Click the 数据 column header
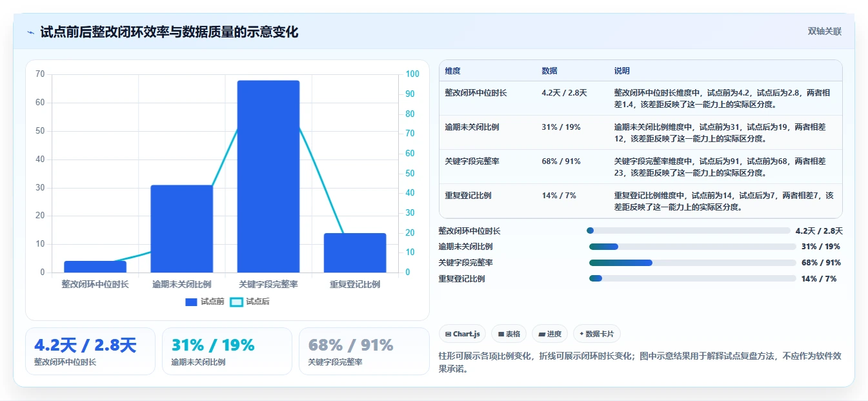 (x=550, y=71)
